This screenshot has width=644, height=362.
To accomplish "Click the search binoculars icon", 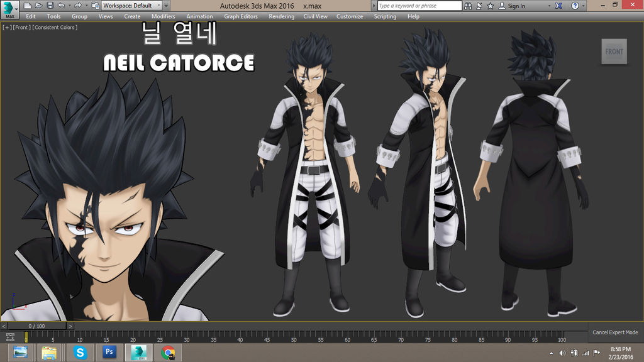I will click(x=468, y=6).
